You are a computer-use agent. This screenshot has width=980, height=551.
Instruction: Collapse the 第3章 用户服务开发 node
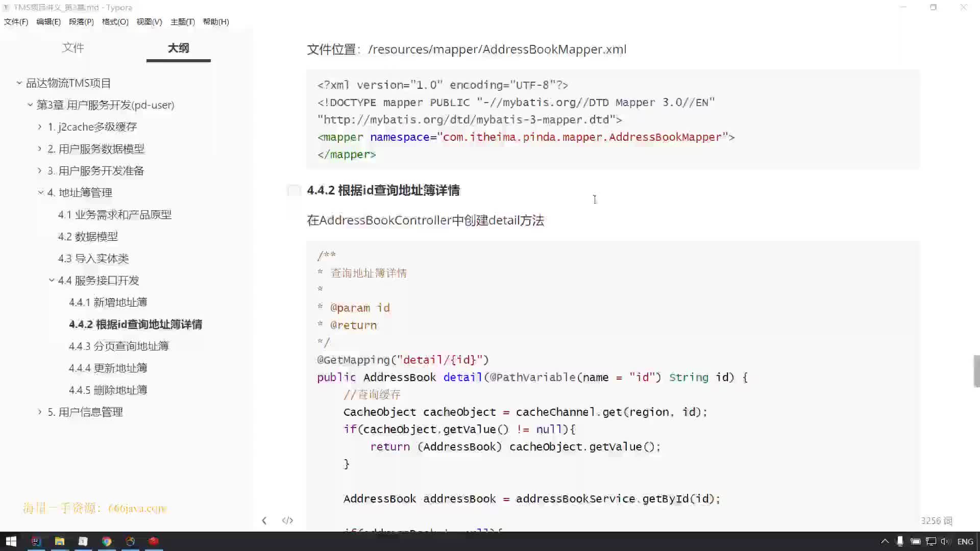click(x=30, y=105)
